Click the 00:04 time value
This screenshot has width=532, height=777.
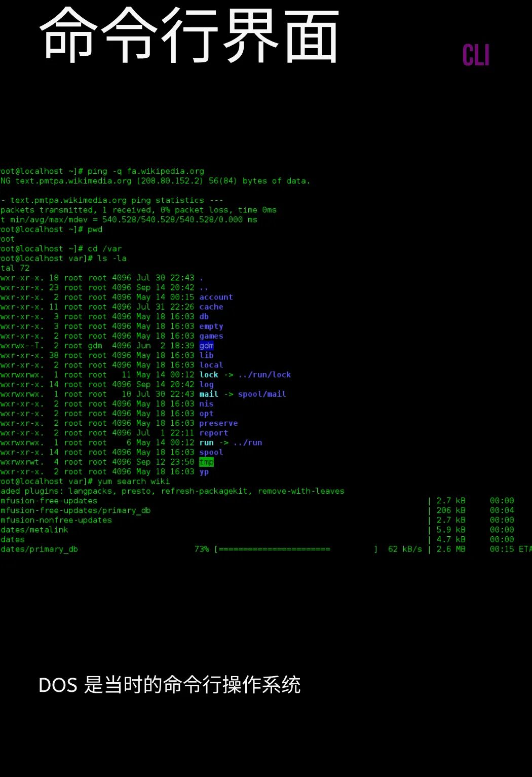[x=502, y=510]
